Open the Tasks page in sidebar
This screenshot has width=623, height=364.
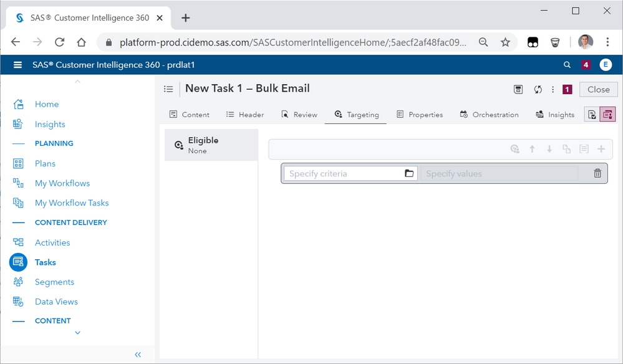point(46,262)
